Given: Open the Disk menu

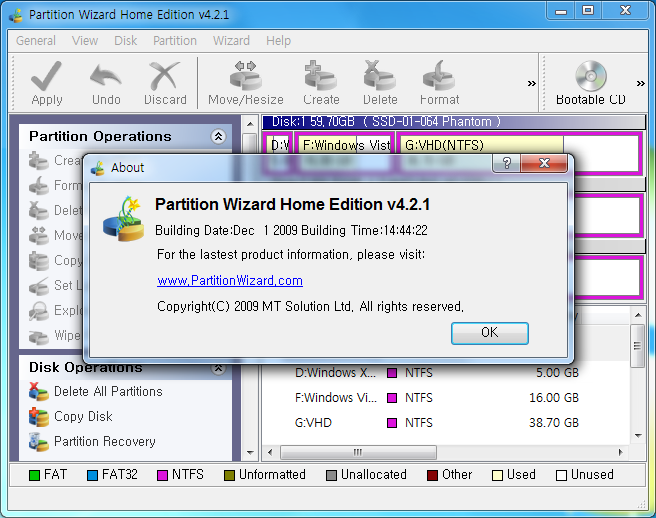Looking at the screenshot, I should coord(126,41).
